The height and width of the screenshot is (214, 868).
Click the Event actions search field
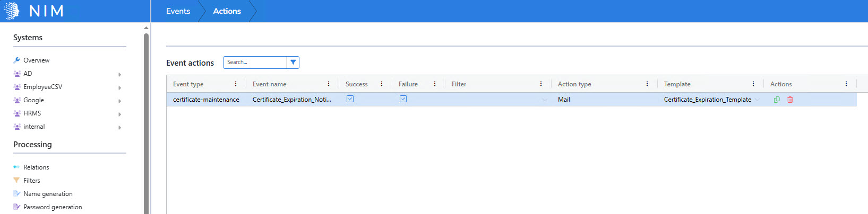click(255, 63)
